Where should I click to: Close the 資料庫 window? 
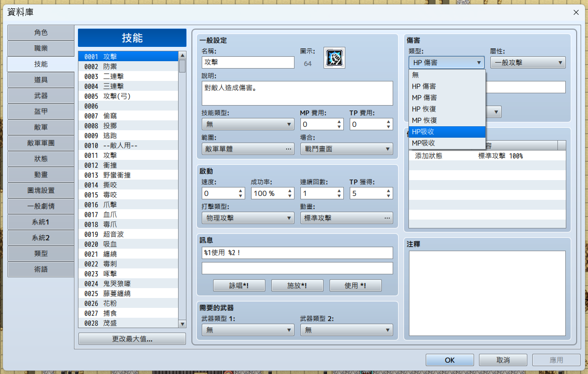[576, 12]
